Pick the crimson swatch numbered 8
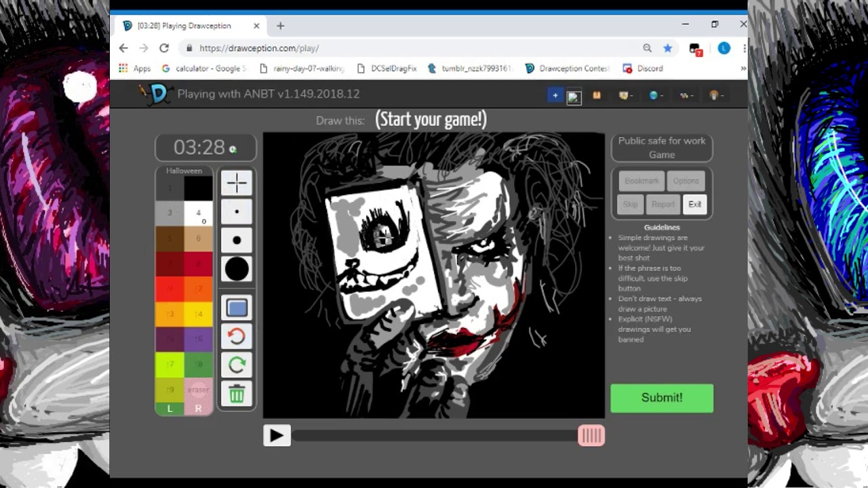This screenshot has height=488, width=868. coord(198,264)
